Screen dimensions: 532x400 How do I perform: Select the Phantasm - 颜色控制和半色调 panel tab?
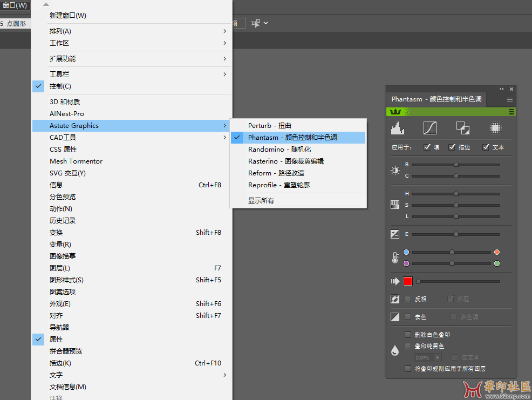(436, 99)
